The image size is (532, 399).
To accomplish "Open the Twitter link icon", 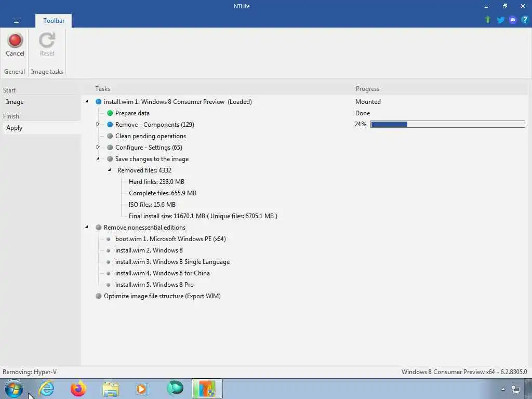I will click(x=500, y=20).
